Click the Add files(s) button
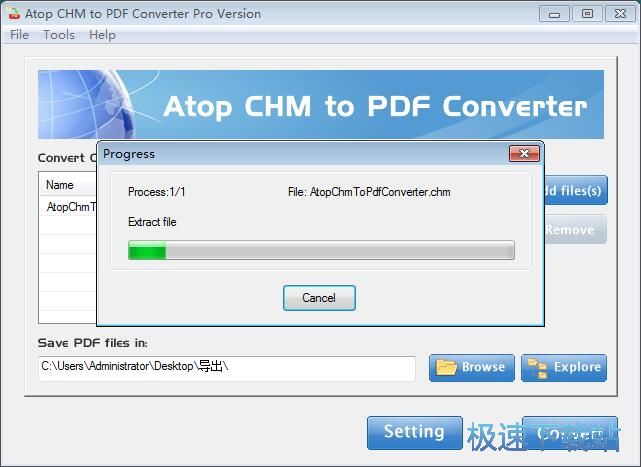 (576, 190)
